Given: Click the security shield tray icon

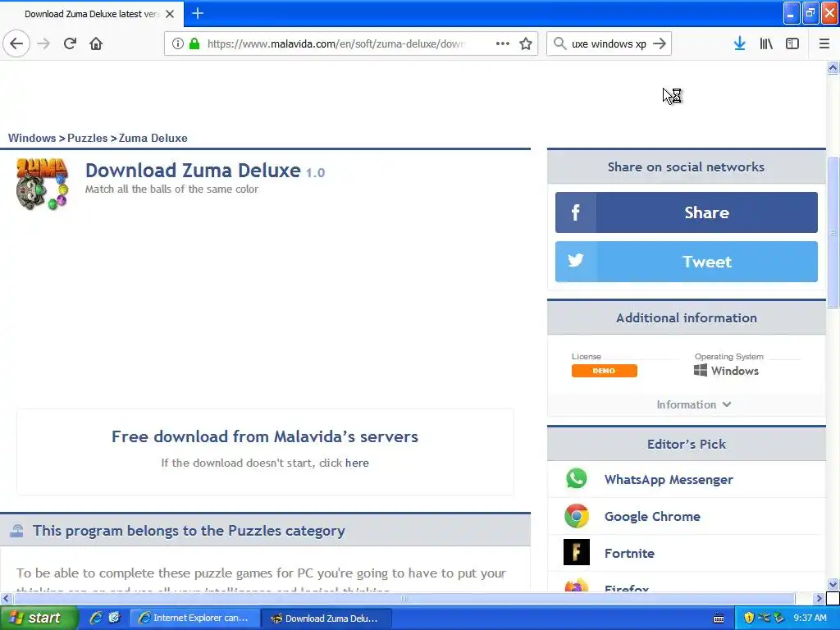Looking at the screenshot, I should [x=749, y=618].
